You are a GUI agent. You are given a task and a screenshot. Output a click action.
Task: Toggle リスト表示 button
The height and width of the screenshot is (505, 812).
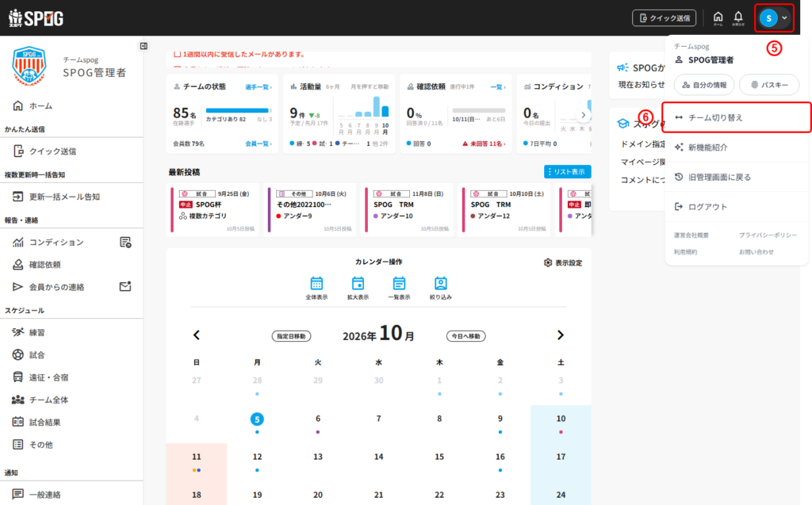567,171
